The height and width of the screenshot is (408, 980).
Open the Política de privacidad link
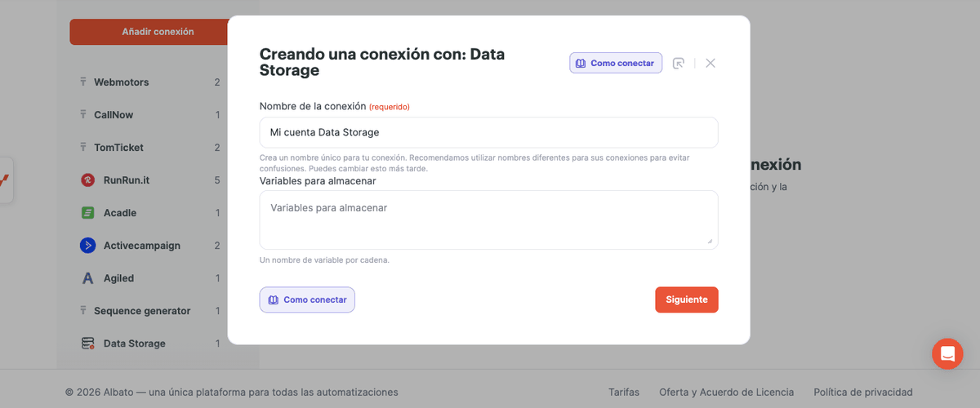click(x=863, y=392)
